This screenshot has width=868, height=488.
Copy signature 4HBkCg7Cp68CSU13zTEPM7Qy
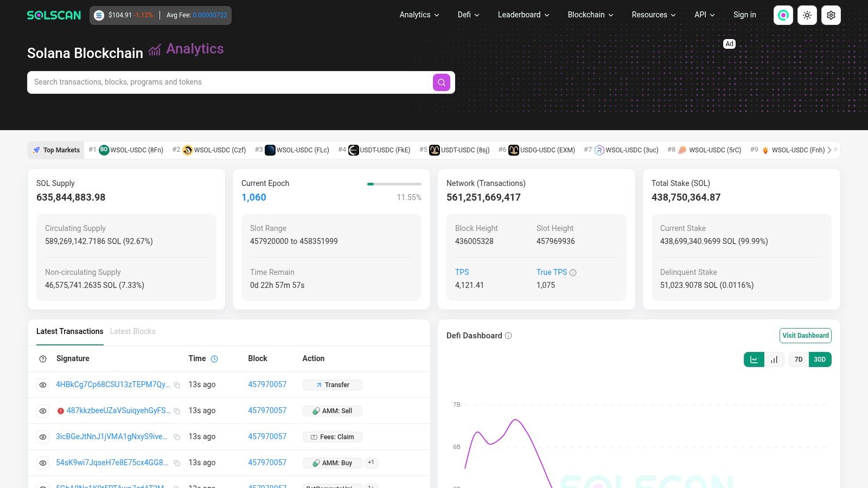pos(177,385)
